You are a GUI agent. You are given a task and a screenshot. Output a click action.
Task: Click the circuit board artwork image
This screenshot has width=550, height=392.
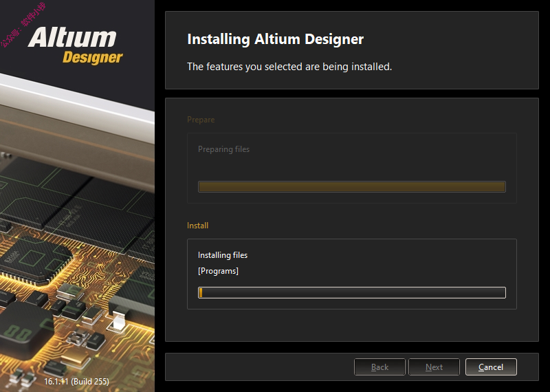click(77, 232)
